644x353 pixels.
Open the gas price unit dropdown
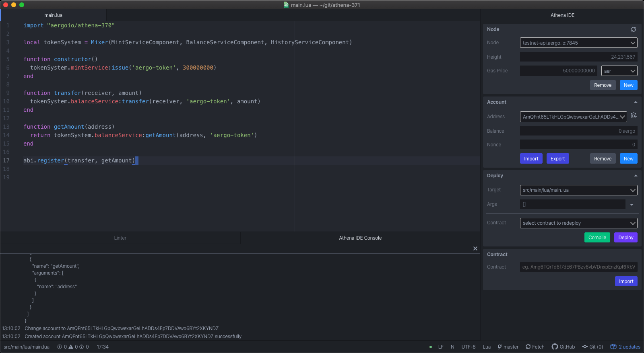619,71
